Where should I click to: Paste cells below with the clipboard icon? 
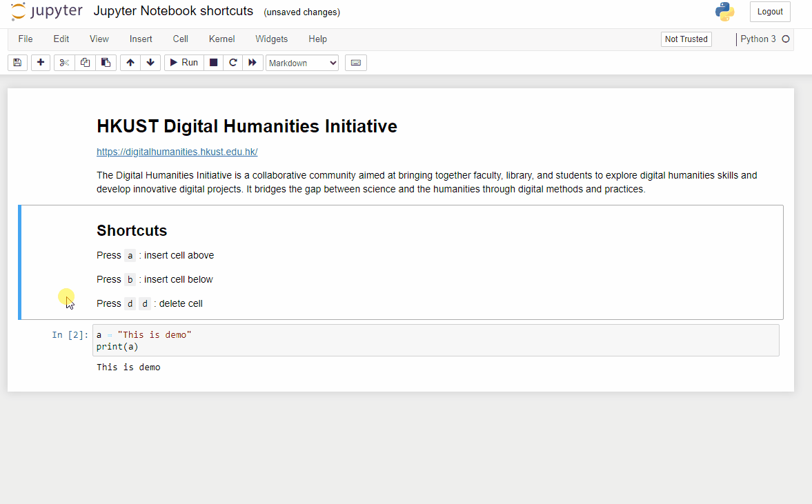(106, 63)
